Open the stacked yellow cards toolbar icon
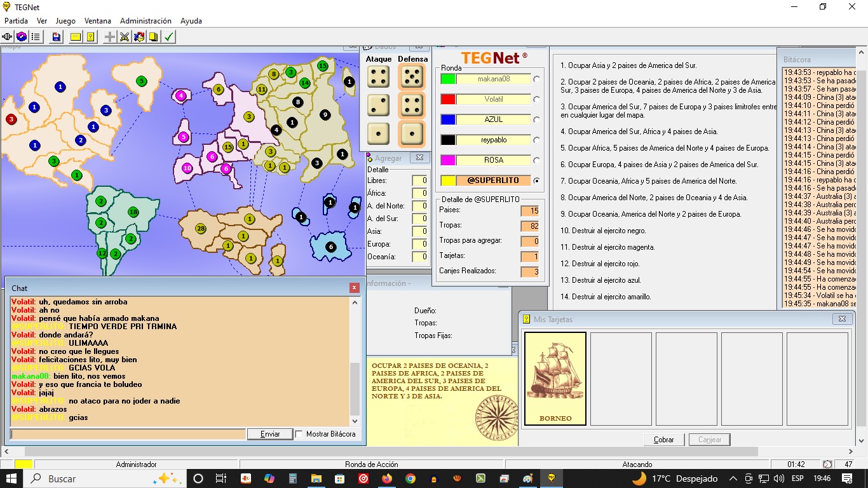Screen dimensions: 868x488 point(154,37)
